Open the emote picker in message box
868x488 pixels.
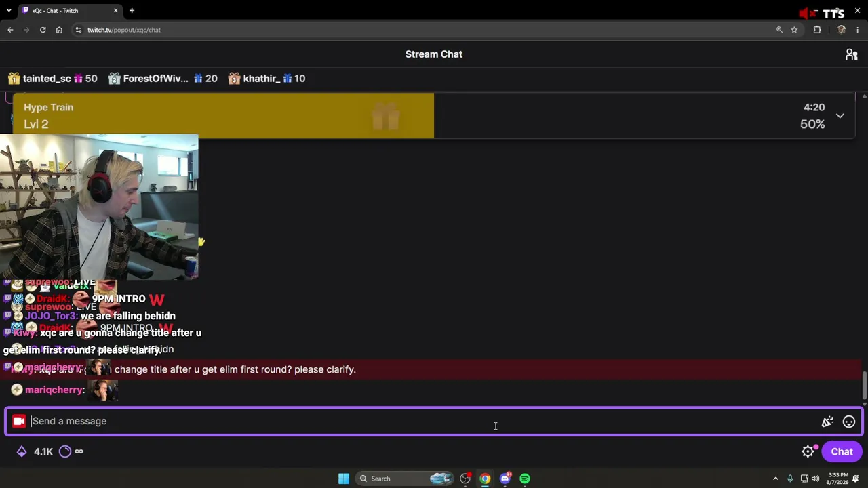(x=849, y=422)
